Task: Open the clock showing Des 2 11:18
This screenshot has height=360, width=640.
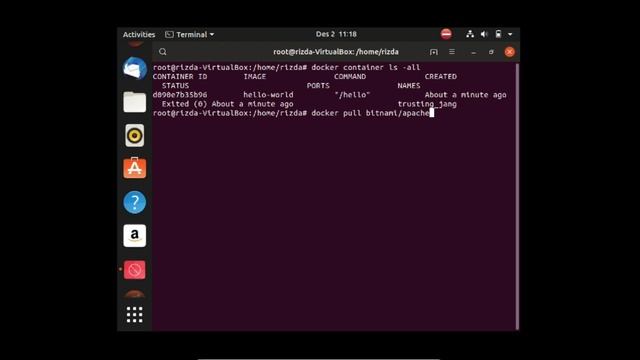Action: coord(336,34)
